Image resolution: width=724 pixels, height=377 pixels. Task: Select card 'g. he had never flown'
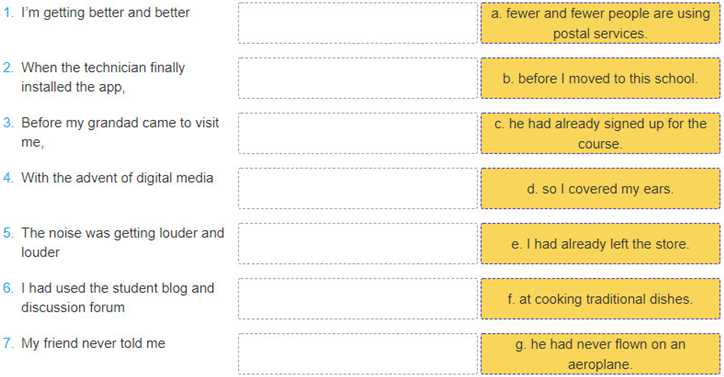point(600,354)
